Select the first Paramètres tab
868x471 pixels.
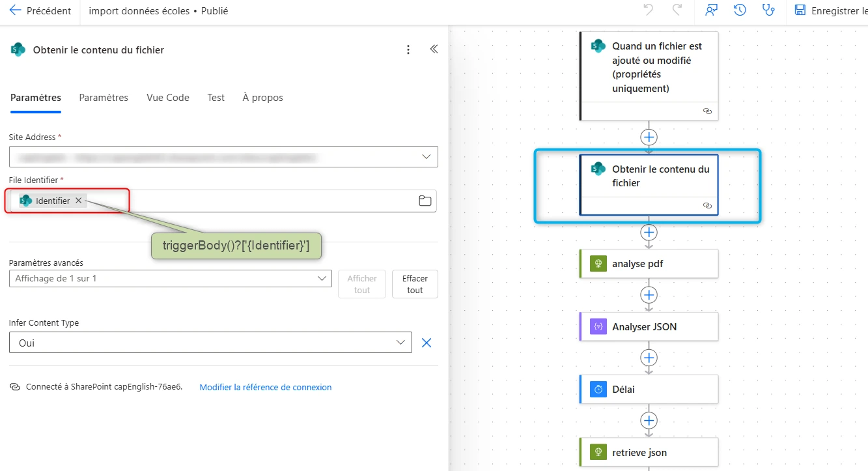pos(36,98)
